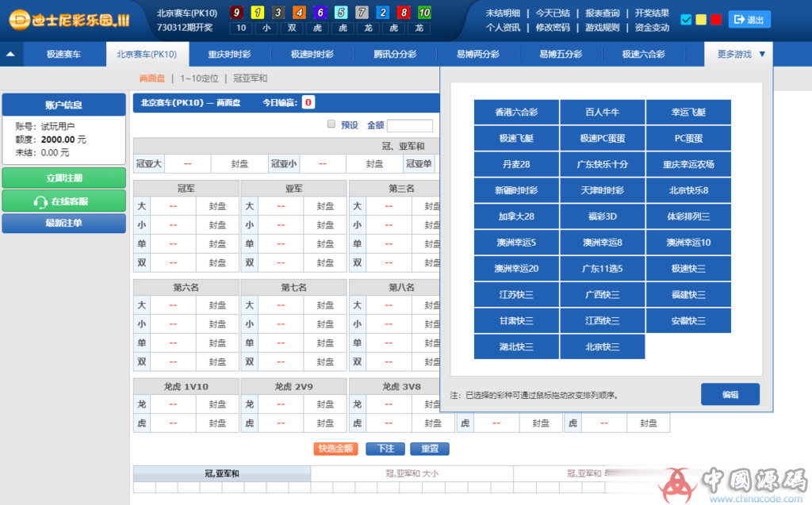
Task: Open 个人资讯 link
Action: click(503, 28)
